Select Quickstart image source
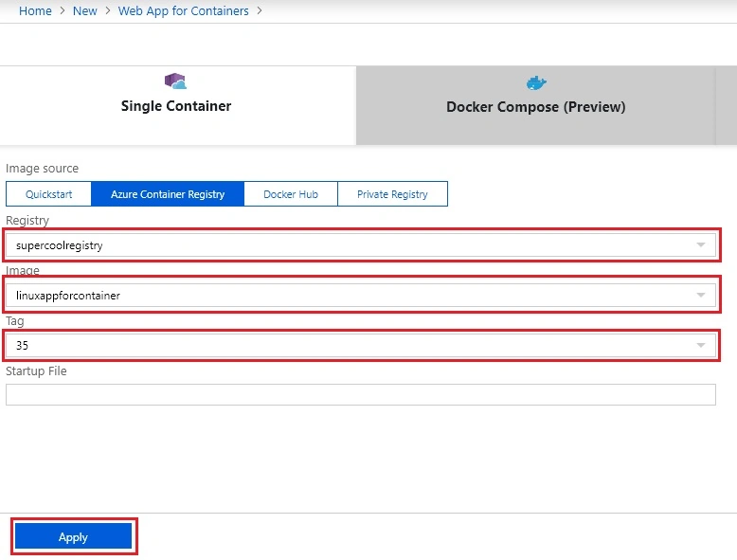The height and width of the screenshot is (560, 737). click(48, 194)
